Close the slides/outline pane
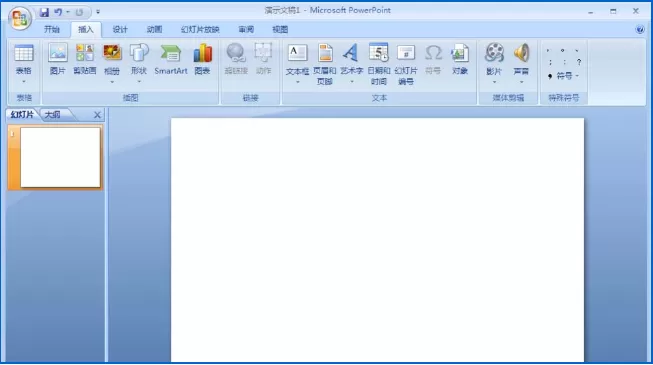653x365 pixels. [x=97, y=115]
